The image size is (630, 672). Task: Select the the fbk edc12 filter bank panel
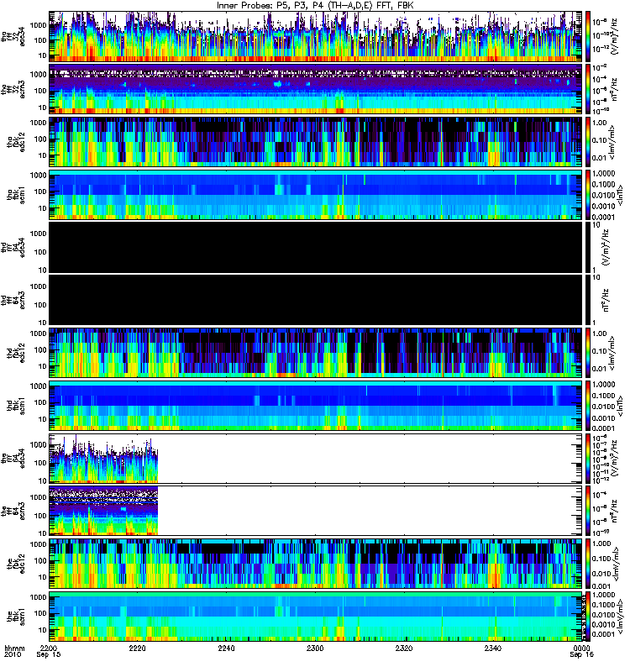(x=316, y=564)
